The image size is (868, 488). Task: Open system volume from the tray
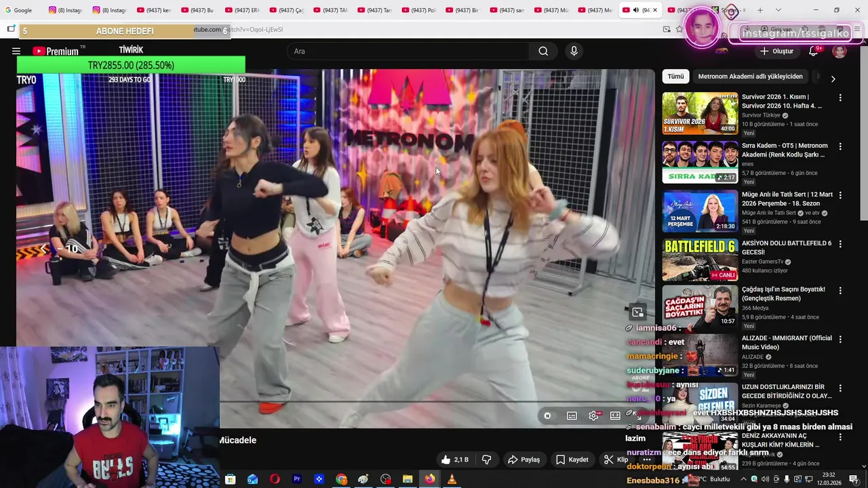click(766, 479)
